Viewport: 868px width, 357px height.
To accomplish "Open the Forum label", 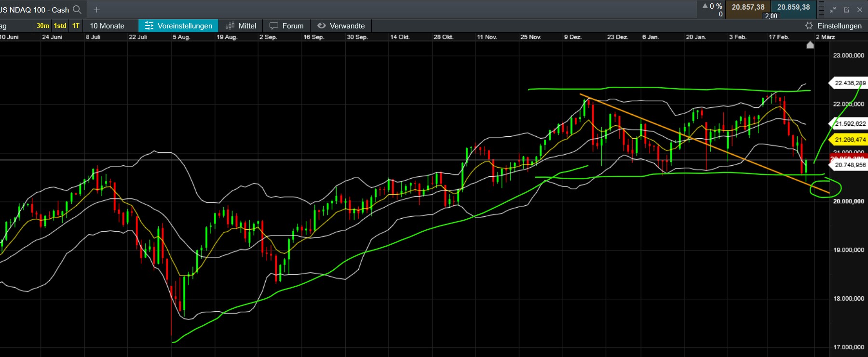I will (x=293, y=26).
